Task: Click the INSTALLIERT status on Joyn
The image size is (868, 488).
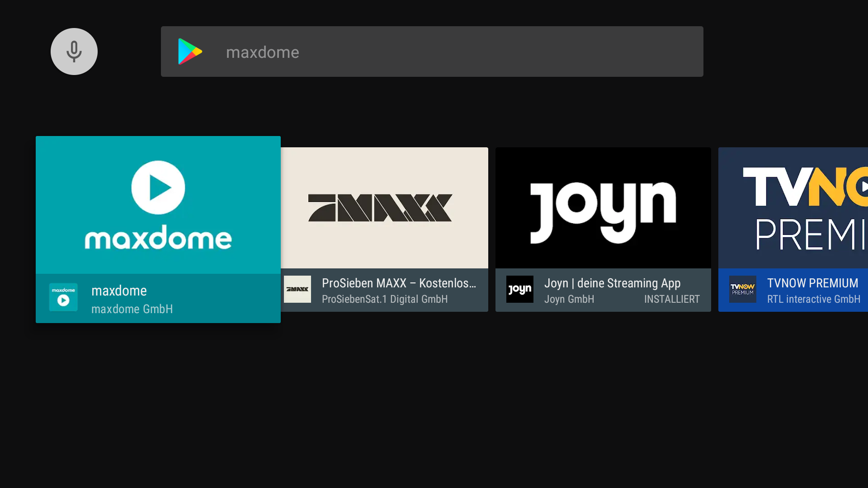Action: [672, 299]
